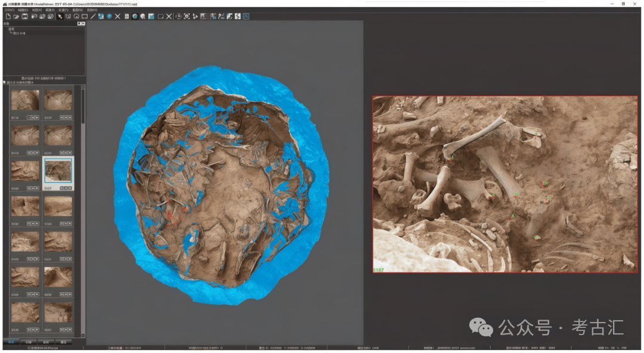Open the first menu in the menu bar

[x=9, y=10]
